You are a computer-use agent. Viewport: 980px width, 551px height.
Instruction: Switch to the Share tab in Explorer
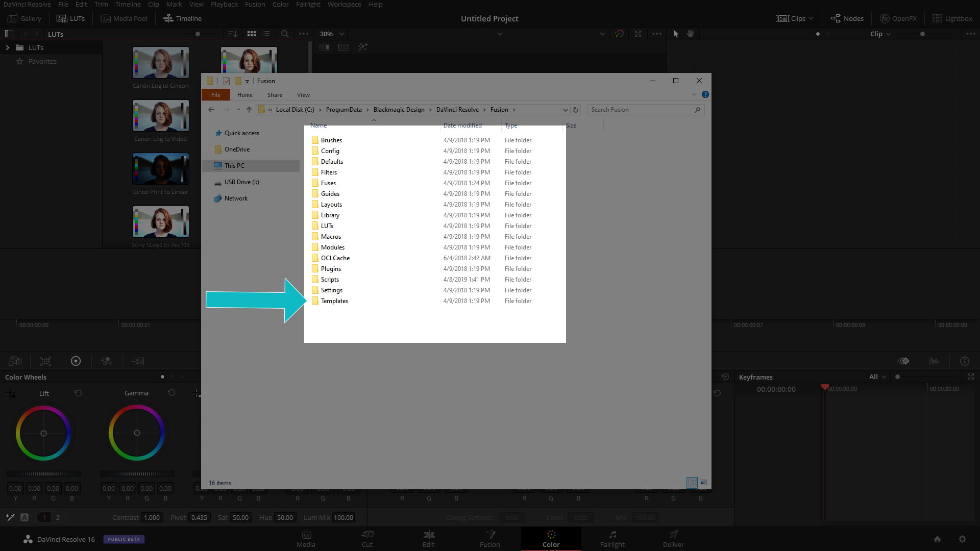(x=275, y=94)
